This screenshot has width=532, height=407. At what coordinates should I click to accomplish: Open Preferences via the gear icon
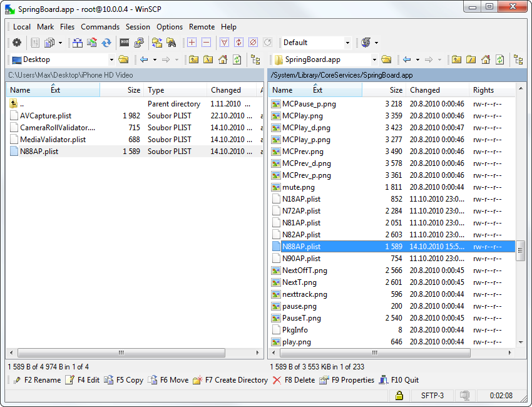point(17,43)
